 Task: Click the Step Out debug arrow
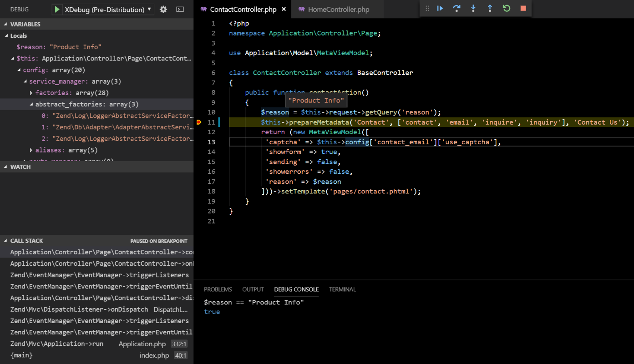(490, 9)
